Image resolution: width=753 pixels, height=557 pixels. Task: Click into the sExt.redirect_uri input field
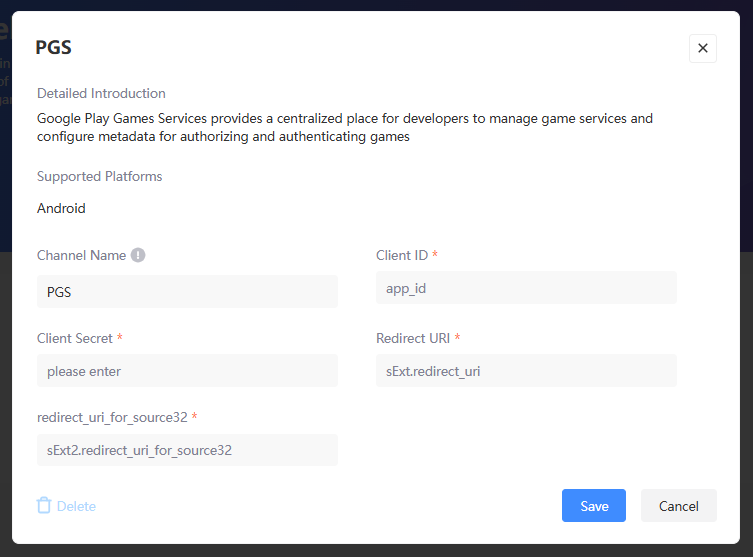click(x=526, y=371)
